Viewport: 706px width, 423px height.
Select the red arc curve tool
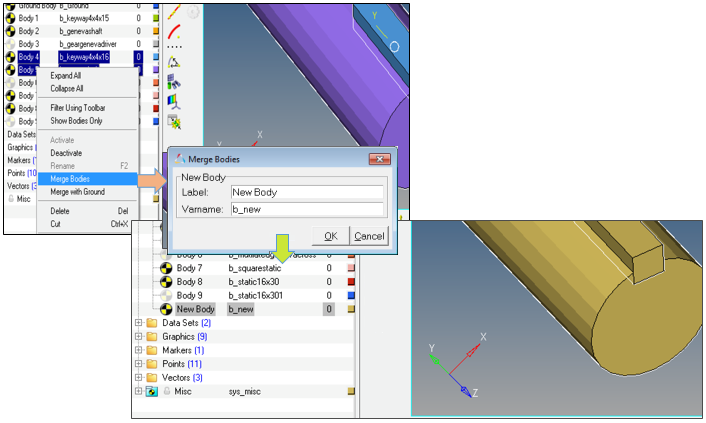click(x=174, y=32)
